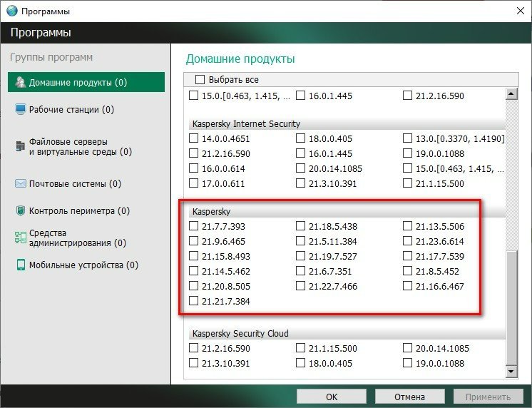Click the Отмена button
Viewport: 532px width, 408px height.
[409, 397]
